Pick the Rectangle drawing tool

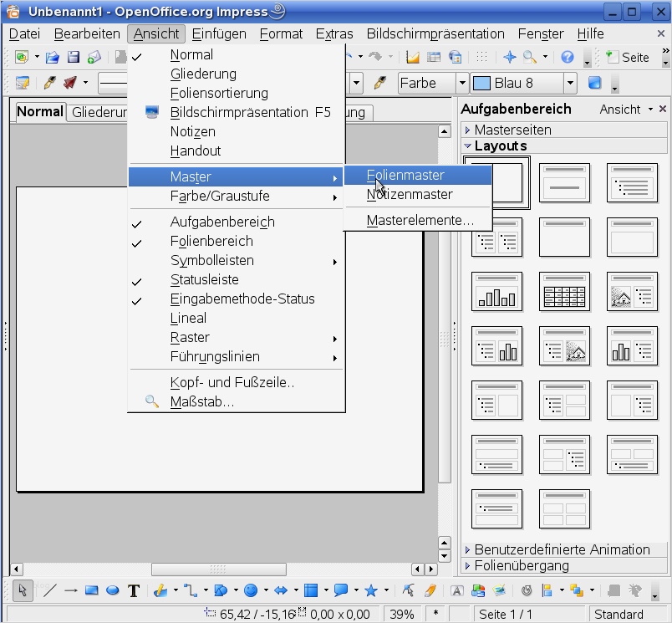(x=92, y=590)
